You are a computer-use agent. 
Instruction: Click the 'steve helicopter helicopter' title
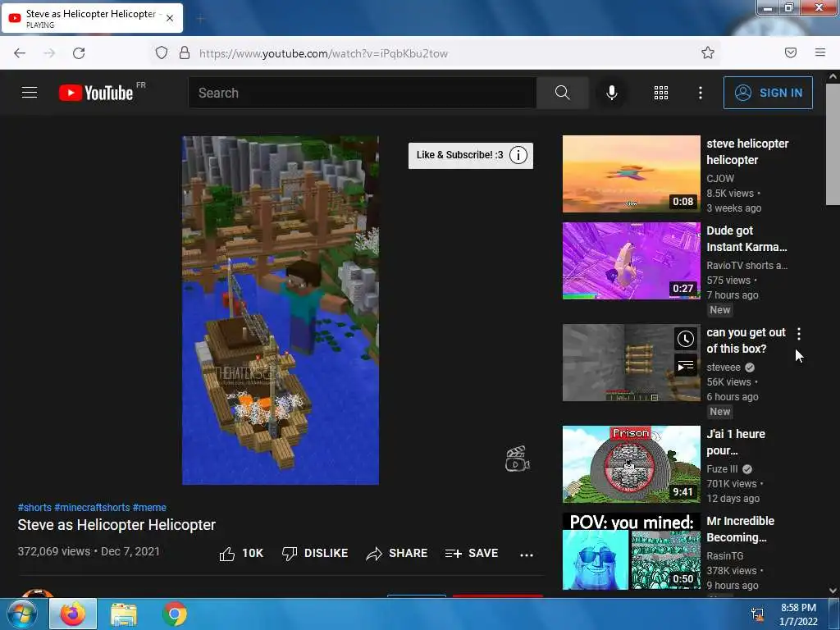pyautogui.click(x=747, y=152)
